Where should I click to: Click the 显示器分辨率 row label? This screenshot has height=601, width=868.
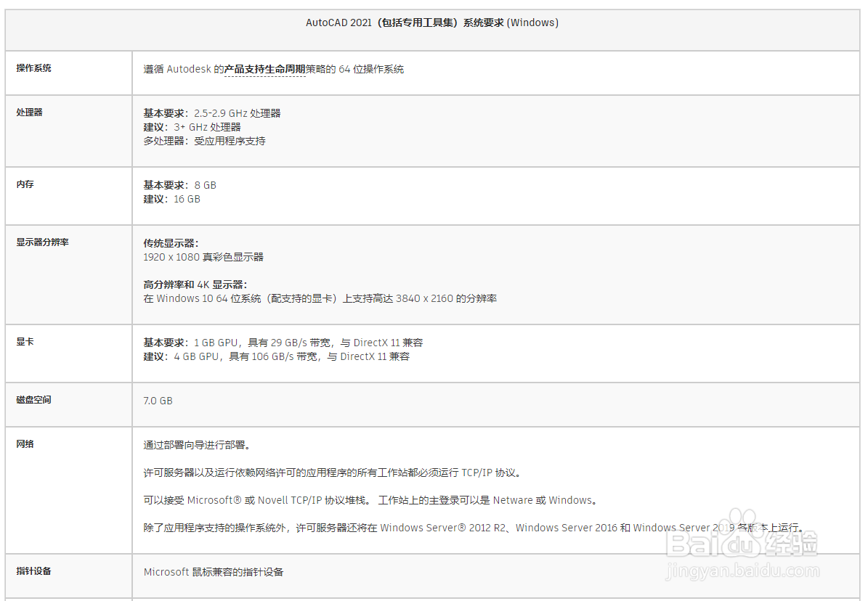41,242
